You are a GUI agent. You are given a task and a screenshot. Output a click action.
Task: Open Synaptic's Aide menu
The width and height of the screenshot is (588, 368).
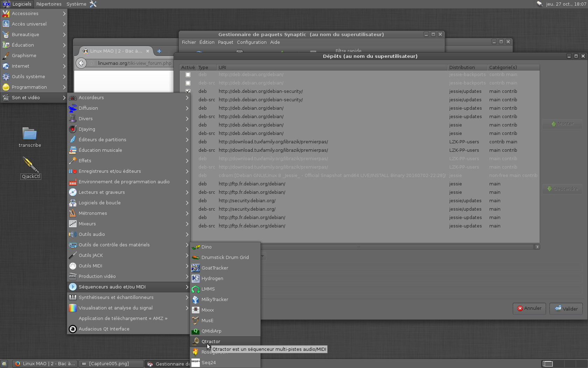pyautogui.click(x=275, y=42)
